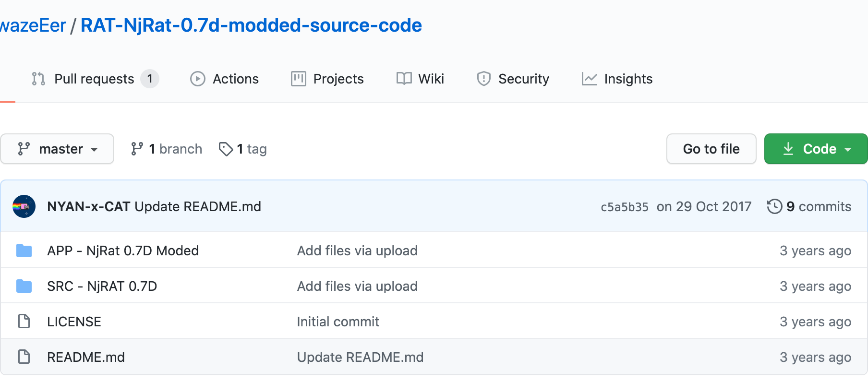This screenshot has height=382, width=868.
Task: Open the SRC - NjRAT 0.7D folder
Action: (102, 286)
